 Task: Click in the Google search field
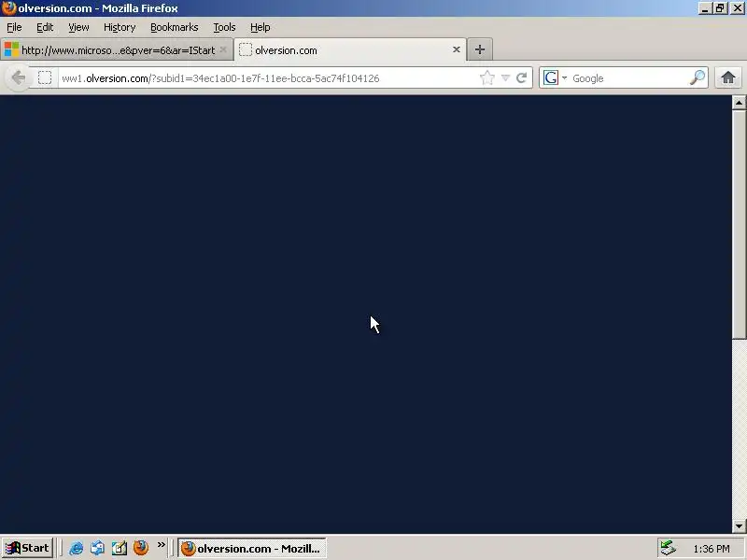click(628, 78)
